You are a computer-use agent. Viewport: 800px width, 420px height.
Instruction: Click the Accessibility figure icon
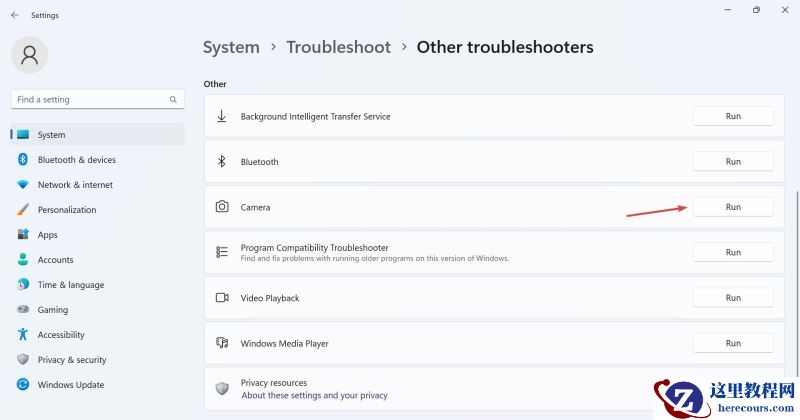[x=23, y=335]
